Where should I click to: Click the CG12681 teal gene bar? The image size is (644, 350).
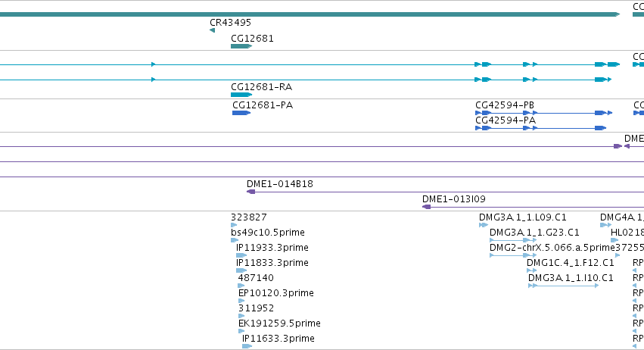click(x=241, y=46)
